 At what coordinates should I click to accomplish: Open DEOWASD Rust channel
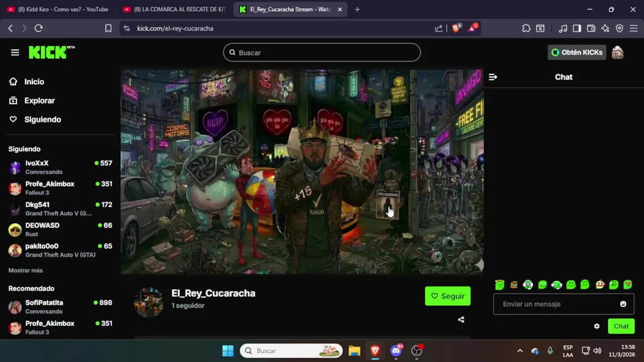60,229
